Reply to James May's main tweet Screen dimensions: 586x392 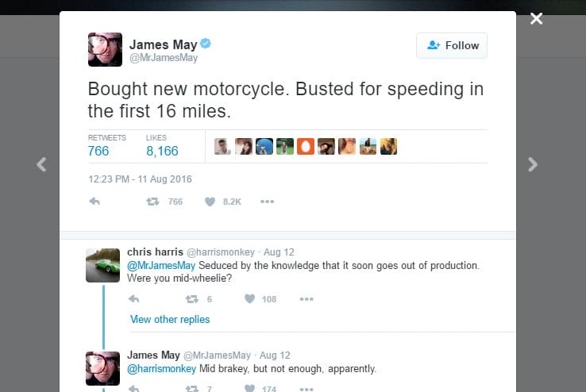[94, 202]
